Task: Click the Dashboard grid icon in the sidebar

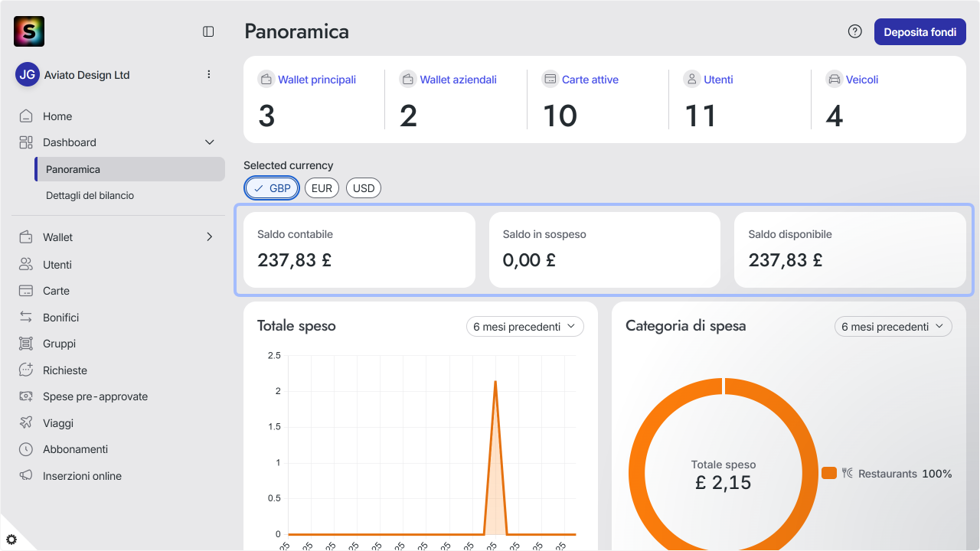Action: pos(26,142)
